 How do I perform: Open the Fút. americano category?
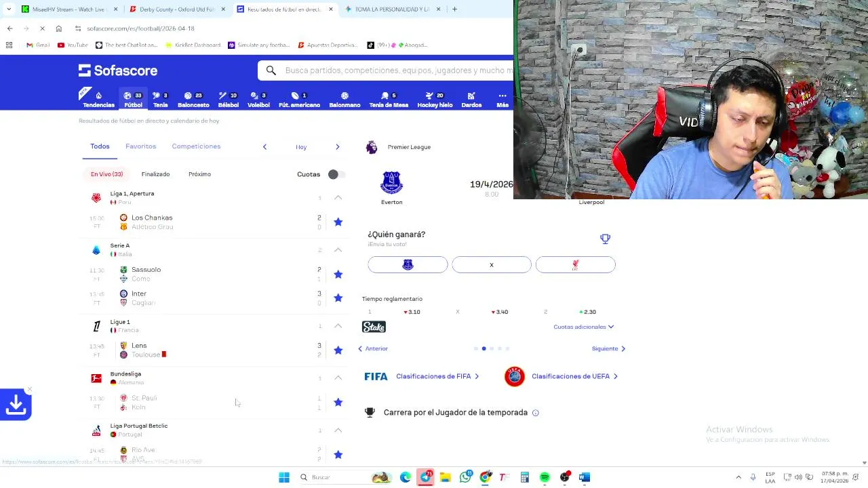(x=299, y=99)
